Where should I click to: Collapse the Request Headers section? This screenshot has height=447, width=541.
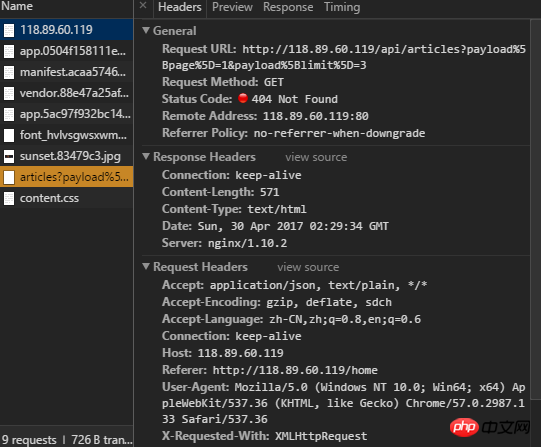[146, 267]
